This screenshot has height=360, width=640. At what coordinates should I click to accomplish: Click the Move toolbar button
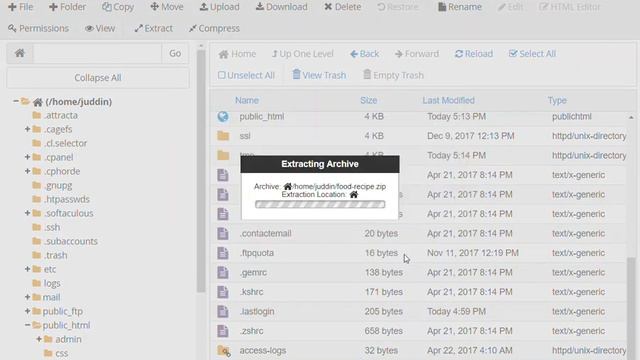coord(167,7)
